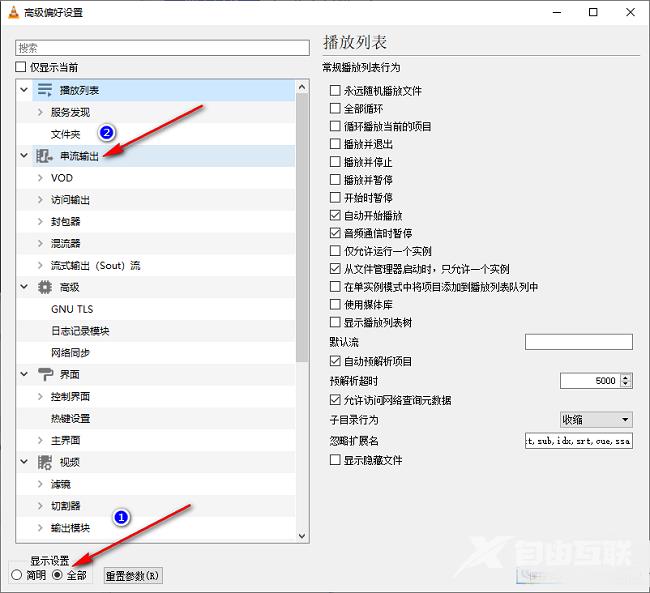Select 网络同步 in the tree
The height and width of the screenshot is (593, 650).
(70, 353)
